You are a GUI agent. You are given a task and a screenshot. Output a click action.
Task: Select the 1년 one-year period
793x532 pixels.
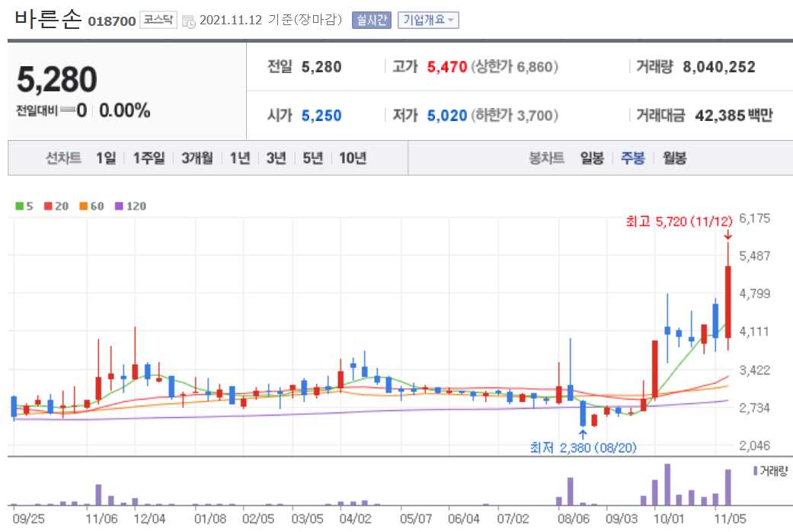point(241,158)
